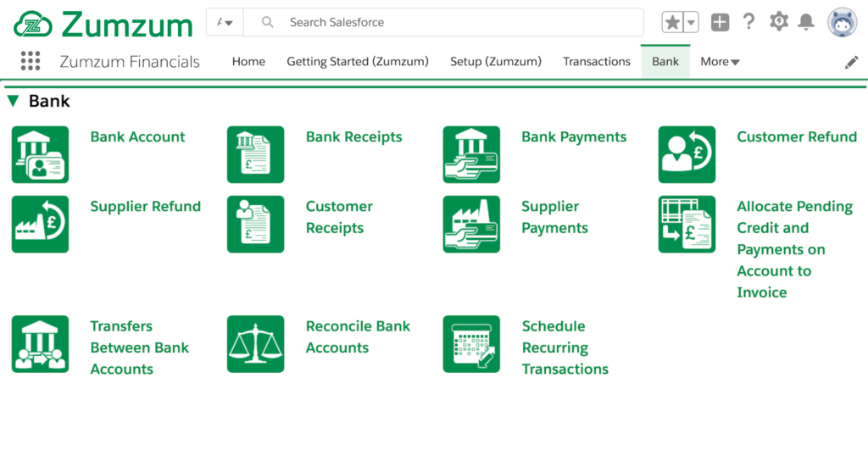The image size is (868, 456).
Task: Open the notifications bell
Action: [x=806, y=21]
